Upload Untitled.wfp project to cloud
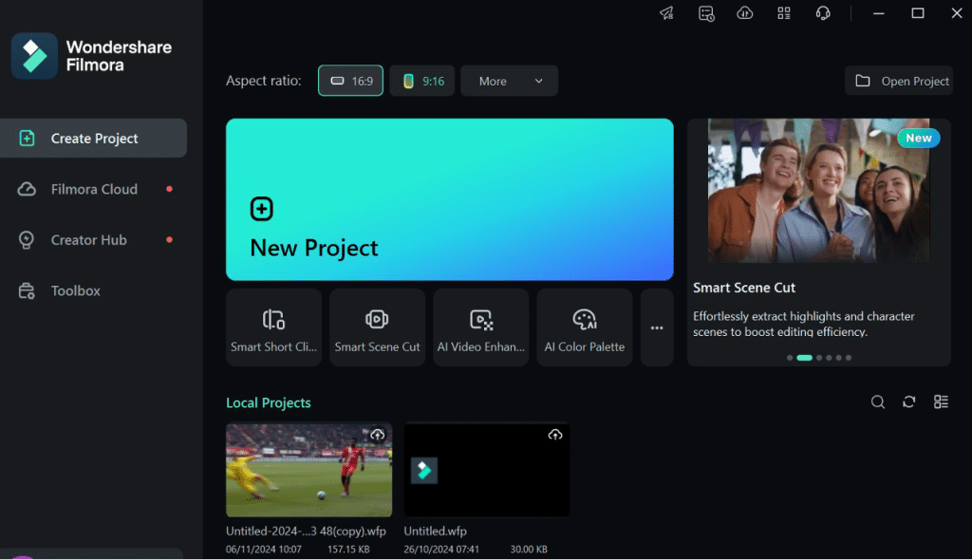Screen dimensions: 972x560 tap(555, 435)
